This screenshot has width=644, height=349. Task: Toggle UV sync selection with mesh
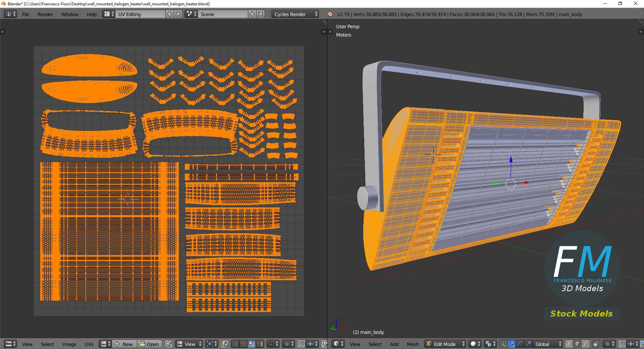tap(224, 344)
